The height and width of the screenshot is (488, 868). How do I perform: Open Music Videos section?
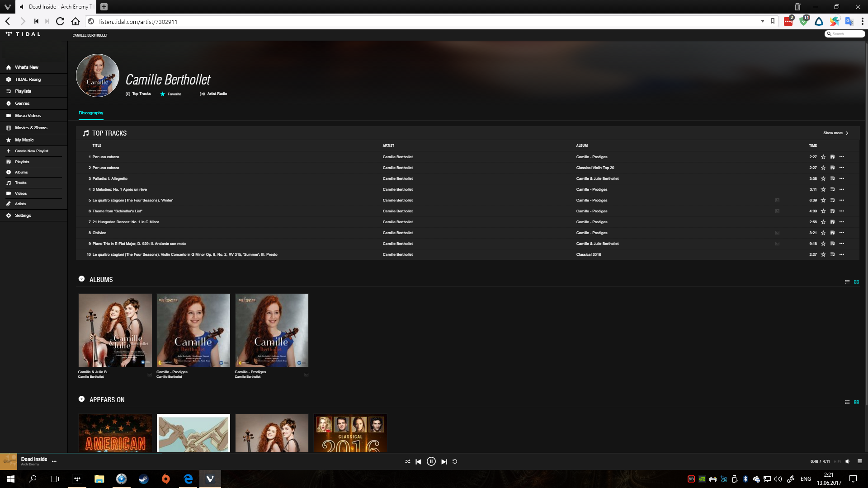28,116
